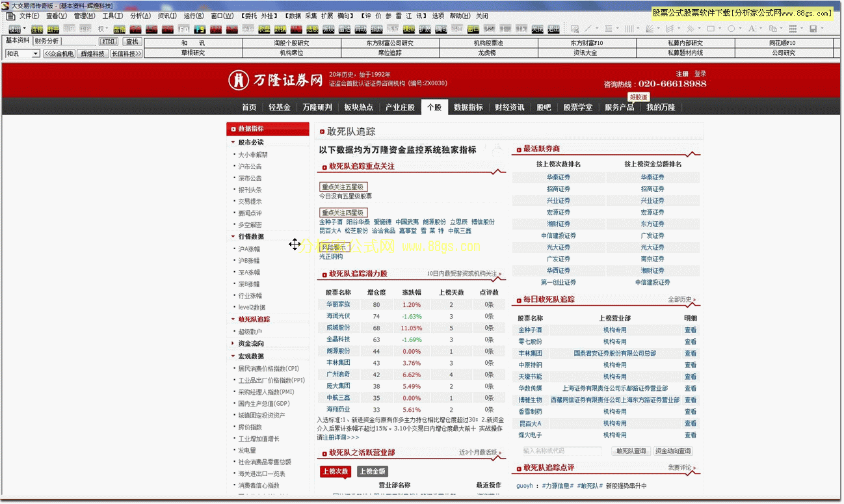Click the 查找 button
Screen dimensions: 844x504
click(x=132, y=42)
